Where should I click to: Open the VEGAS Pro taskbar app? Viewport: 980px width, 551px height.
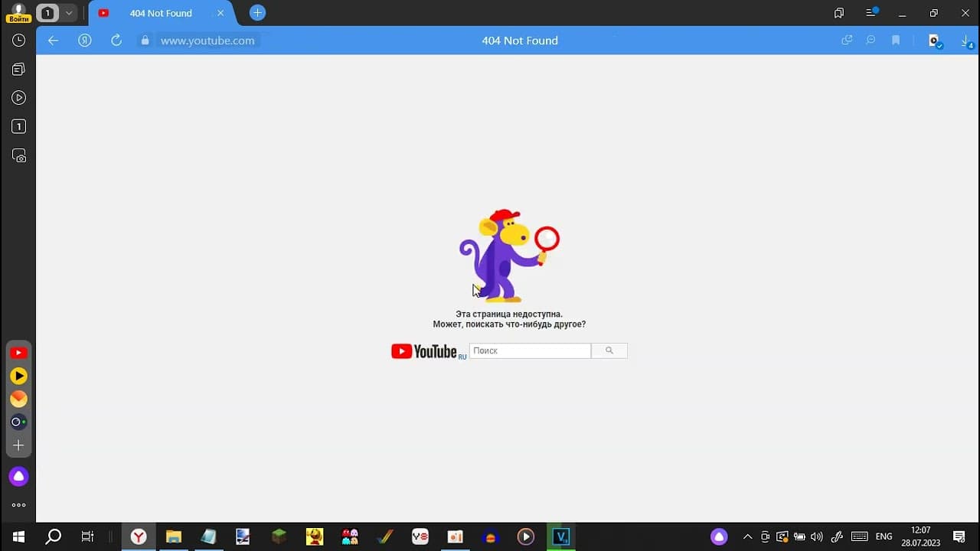coord(561,536)
